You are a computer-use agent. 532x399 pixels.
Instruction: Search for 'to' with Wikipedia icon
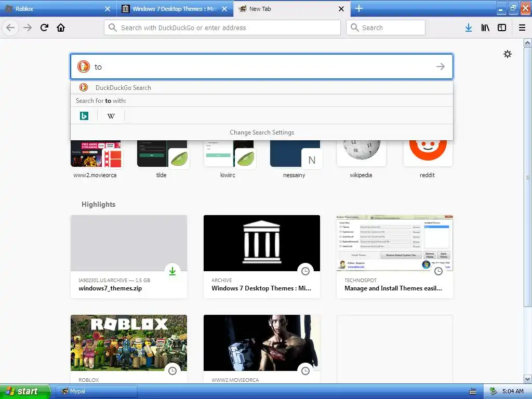pyautogui.click(x=111, y=116)
